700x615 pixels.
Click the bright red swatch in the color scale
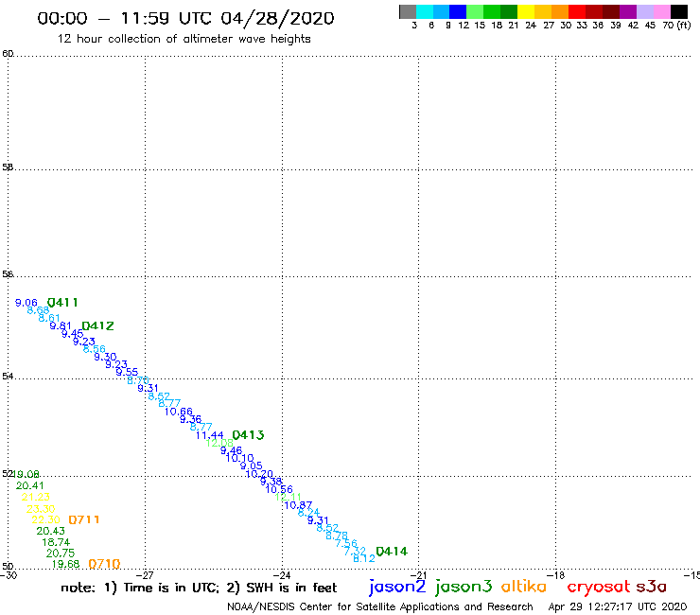pos(577,11)
